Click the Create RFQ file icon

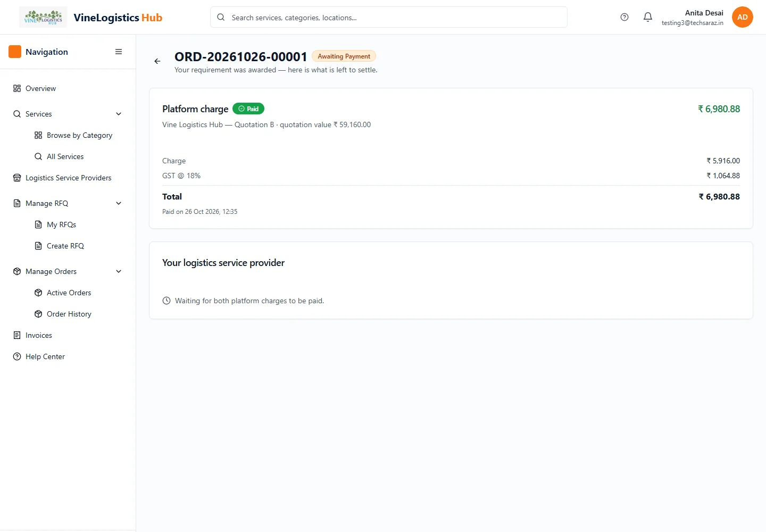(x=38, y=246)
